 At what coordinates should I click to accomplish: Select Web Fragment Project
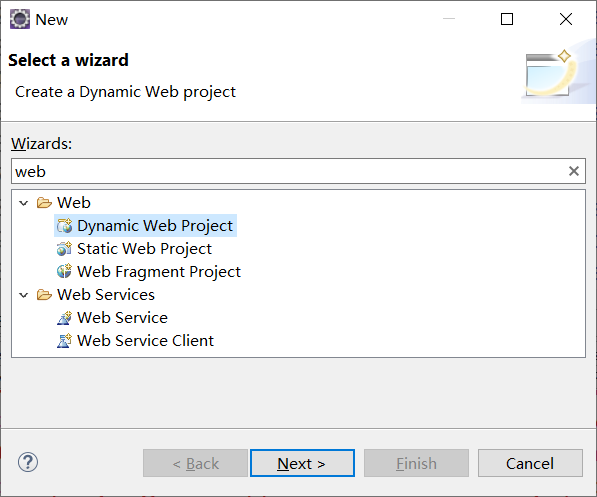(x=159, y=272)
